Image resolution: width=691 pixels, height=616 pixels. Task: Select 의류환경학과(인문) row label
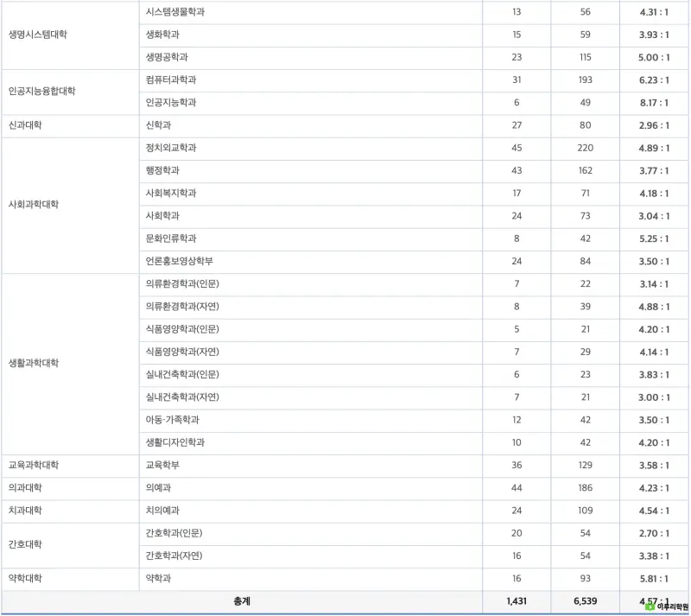pyautogui.click(x=182, y=283)
